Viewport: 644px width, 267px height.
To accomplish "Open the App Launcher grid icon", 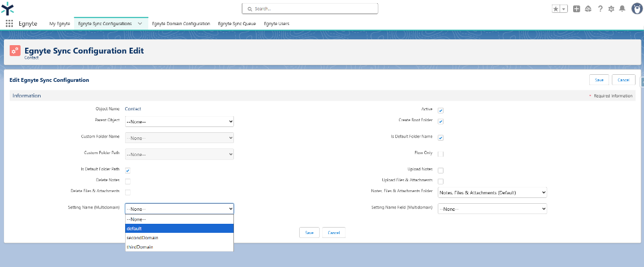I will coord(10,23).
